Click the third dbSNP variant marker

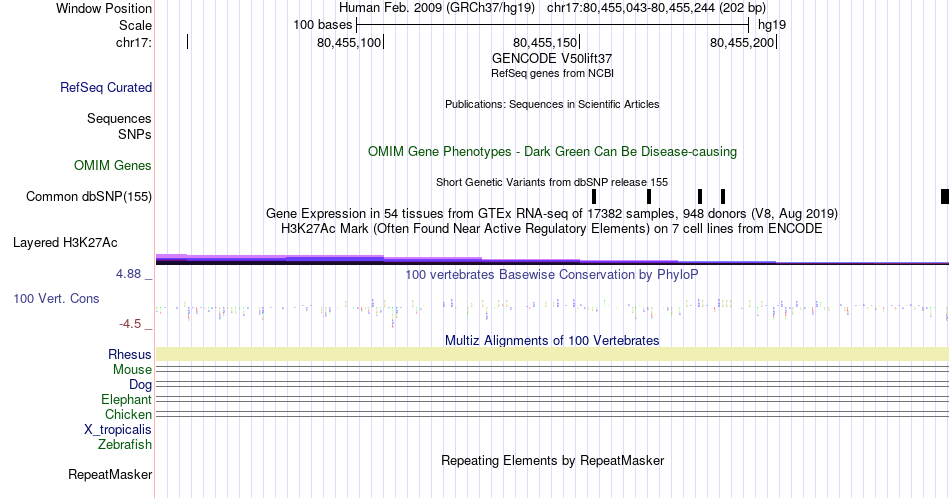(x=700, y=196)
